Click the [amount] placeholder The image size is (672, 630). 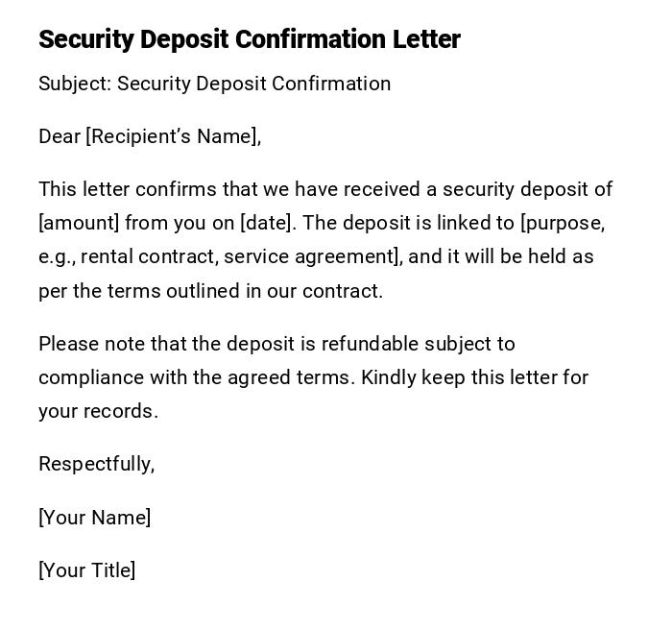79,223
